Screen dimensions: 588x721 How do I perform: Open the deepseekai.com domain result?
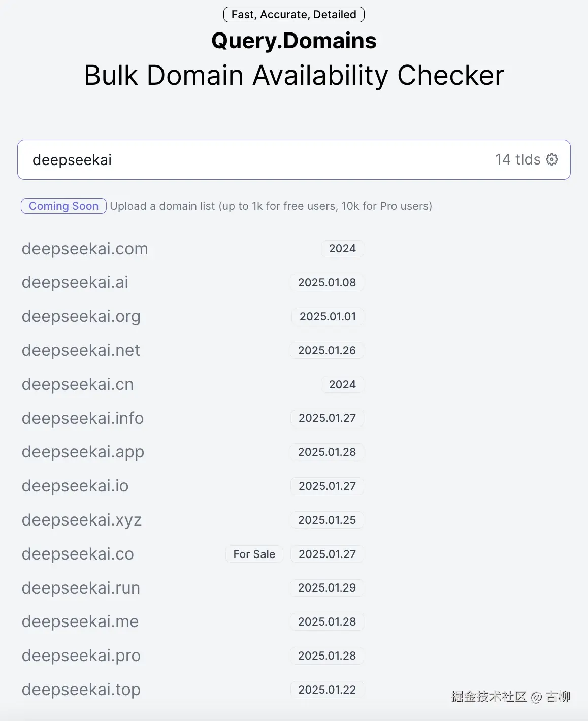coord(85,249)
